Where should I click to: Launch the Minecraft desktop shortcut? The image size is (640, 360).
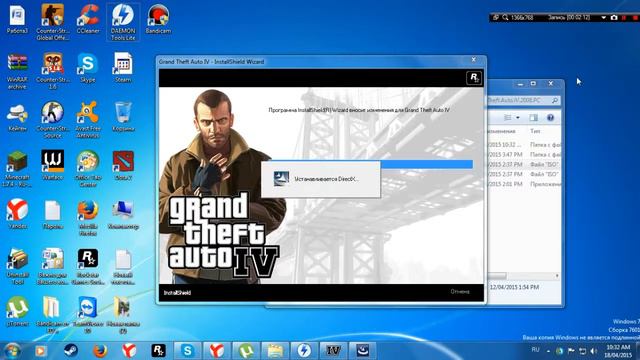pyautogui.click(x=17, y=169)
